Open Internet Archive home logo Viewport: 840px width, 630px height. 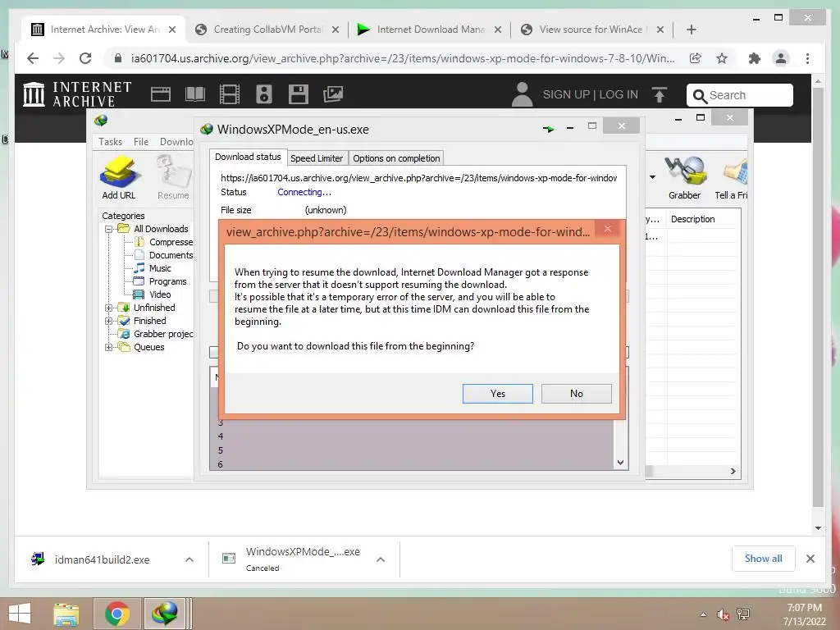point(77,94)
